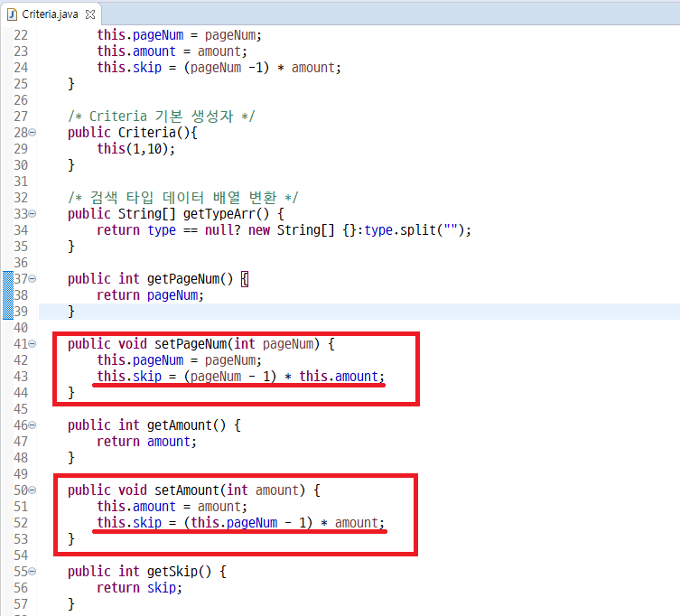680x616 pixels.
Task: Click the blue change marker beside line 38
Action: point(8,295)
